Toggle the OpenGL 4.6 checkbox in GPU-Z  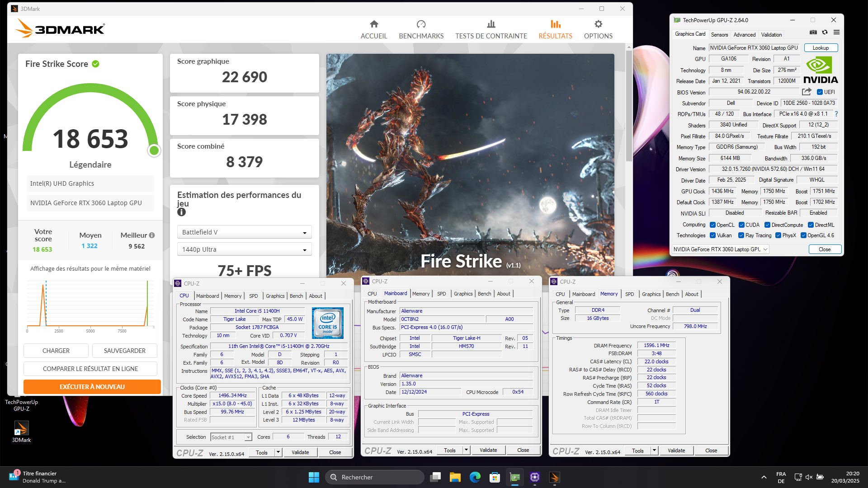803,235
